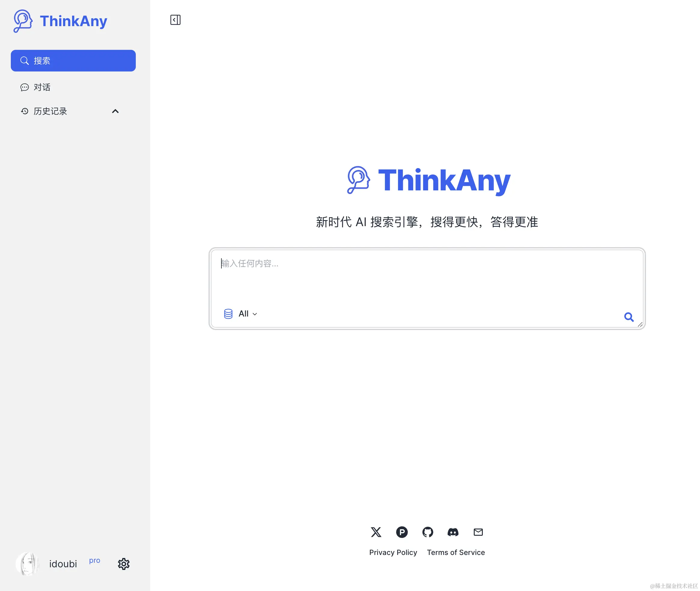Click the pro badge next to idoubi
The width and height of the screenshot is (700, 591).
(95, 560)
